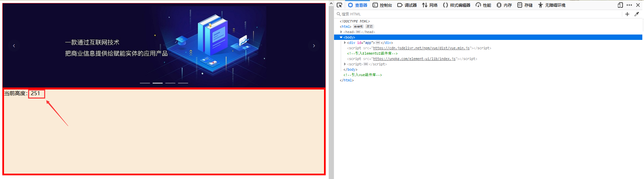The width and height of the screenshot is (644, 179).
Task: Focus the 搜索 HTML search field
Action: pyautogui.click(x=479, y=14)
